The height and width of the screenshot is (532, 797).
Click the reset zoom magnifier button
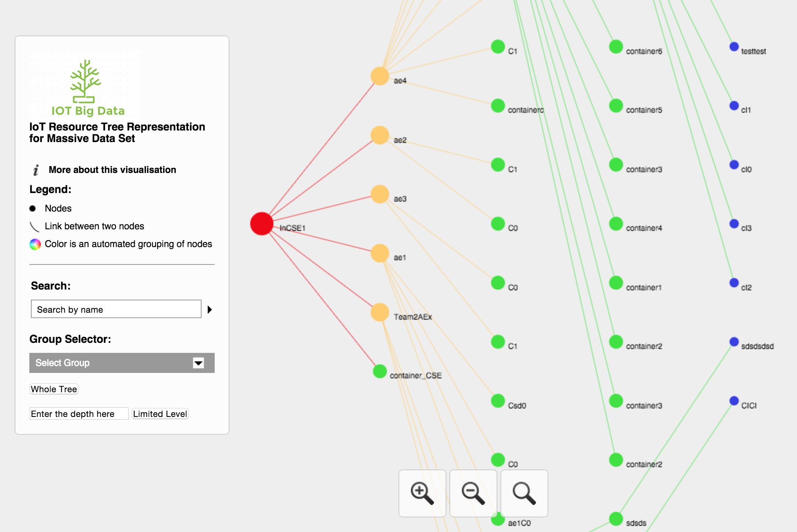pyautogui.click(x=524, y=493)
